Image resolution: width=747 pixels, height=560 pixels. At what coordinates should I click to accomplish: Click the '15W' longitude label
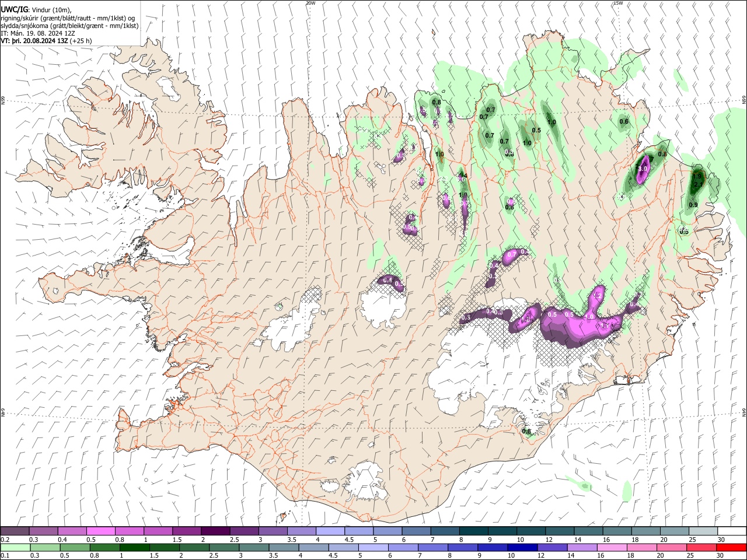[618, 3]
